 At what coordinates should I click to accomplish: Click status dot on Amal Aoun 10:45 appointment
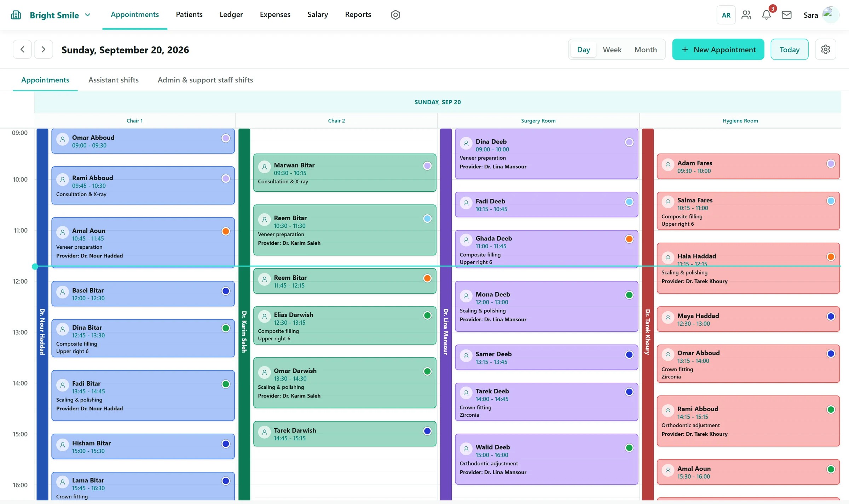(x=225, y=231)
